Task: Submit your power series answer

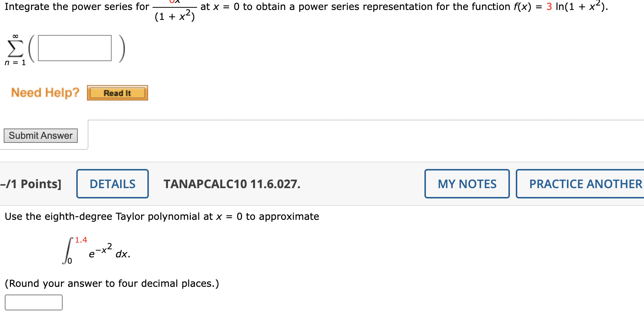Action: 40,135
